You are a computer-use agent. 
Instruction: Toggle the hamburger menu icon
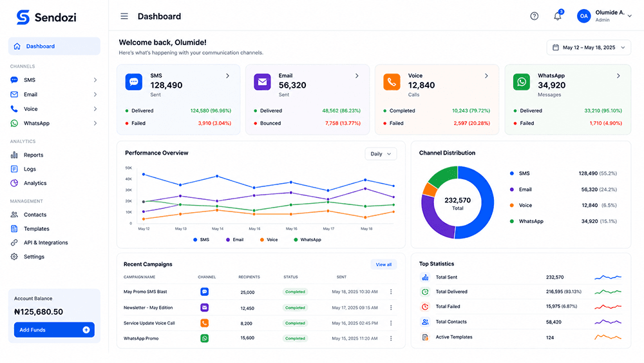(x=124, y=16)
